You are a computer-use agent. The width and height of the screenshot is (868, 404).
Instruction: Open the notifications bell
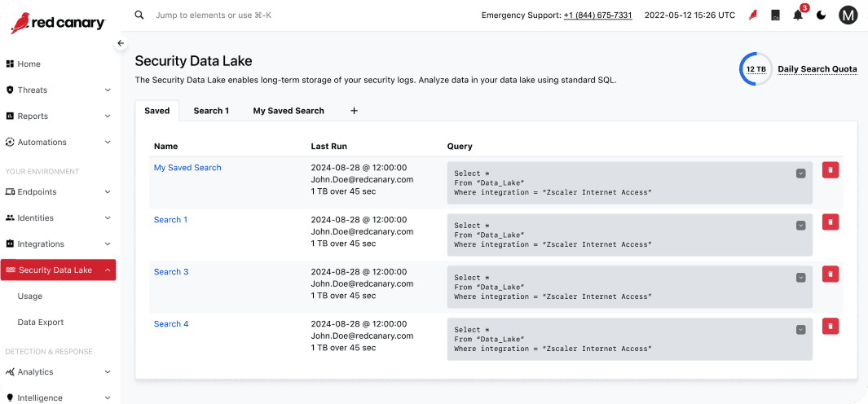pyautogui.click(x=798, y=15)
